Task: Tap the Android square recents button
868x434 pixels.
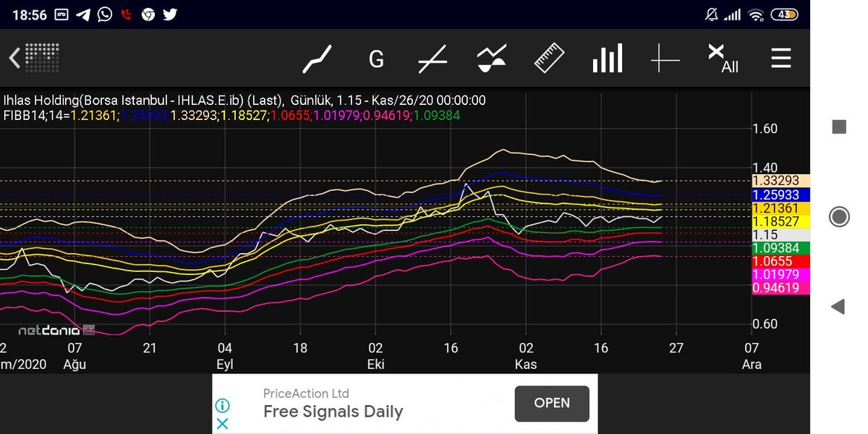Action: click(839, 127)
